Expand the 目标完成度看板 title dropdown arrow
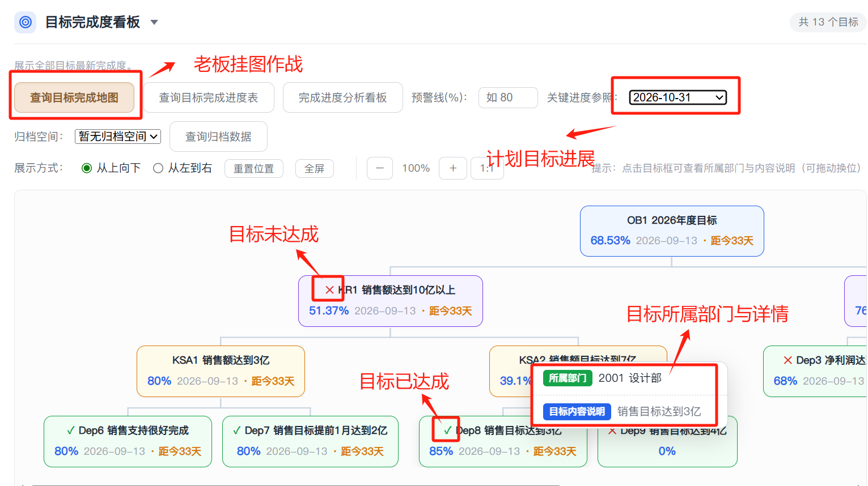 pyautogui.click(x=154, y=23)
